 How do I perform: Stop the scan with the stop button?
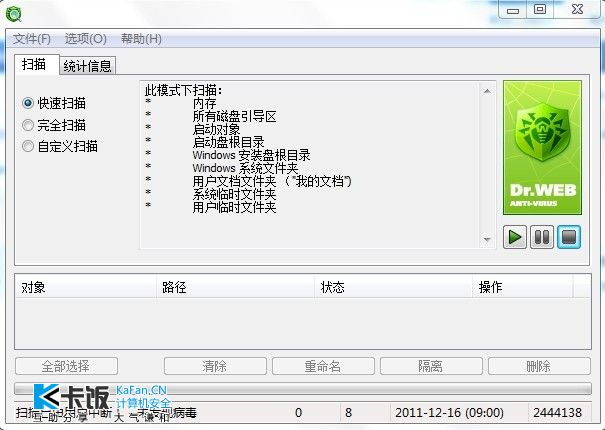[x=569, y=237]
